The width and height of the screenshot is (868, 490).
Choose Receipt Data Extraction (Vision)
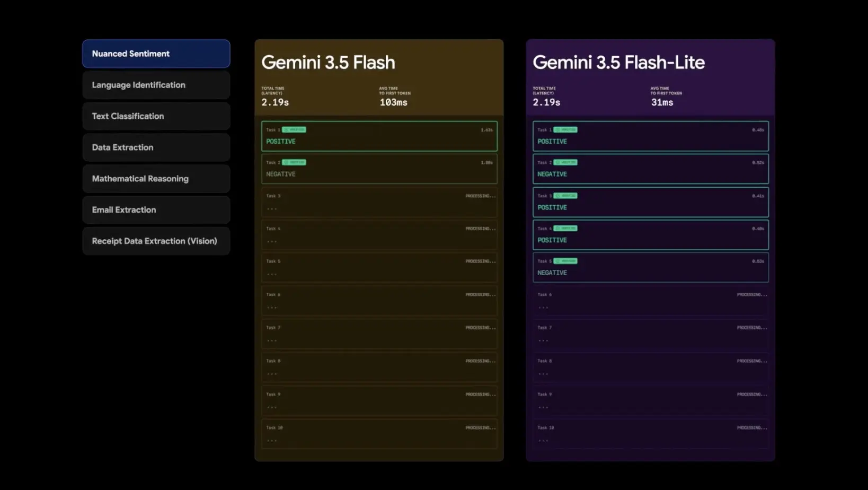click(156, 241)
